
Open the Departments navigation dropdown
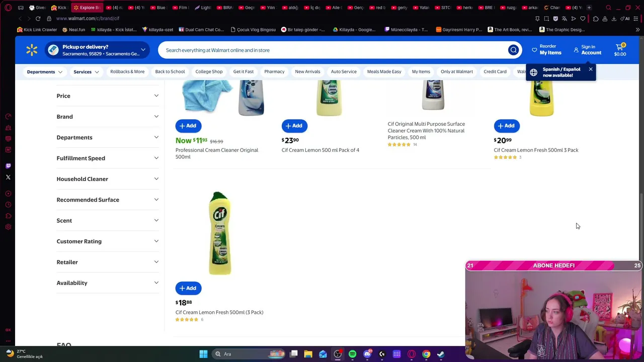(45, 72)
